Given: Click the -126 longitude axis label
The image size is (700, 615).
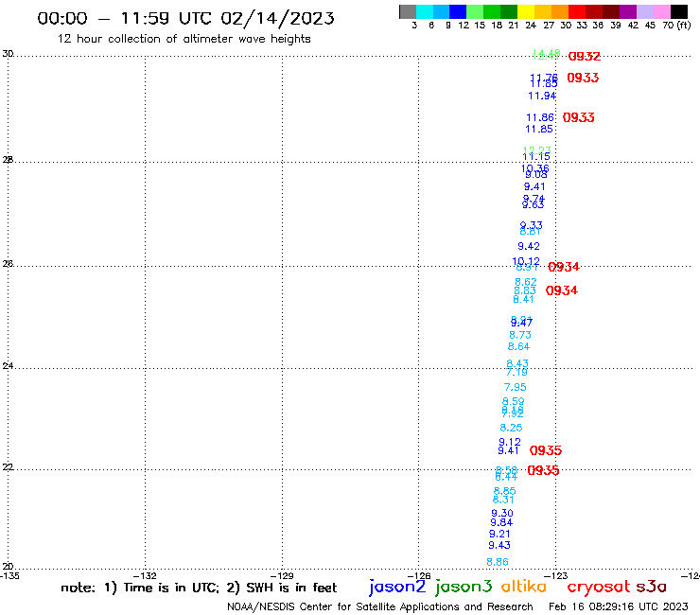Looking at the screenshot, I should coord(419,576).
